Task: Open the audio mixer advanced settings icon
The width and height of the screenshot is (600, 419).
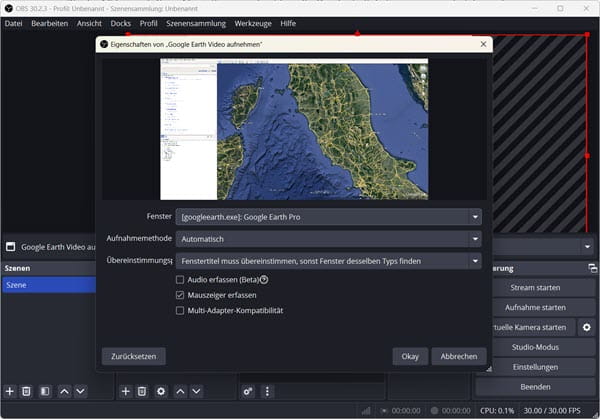Action: coord(247,391)
